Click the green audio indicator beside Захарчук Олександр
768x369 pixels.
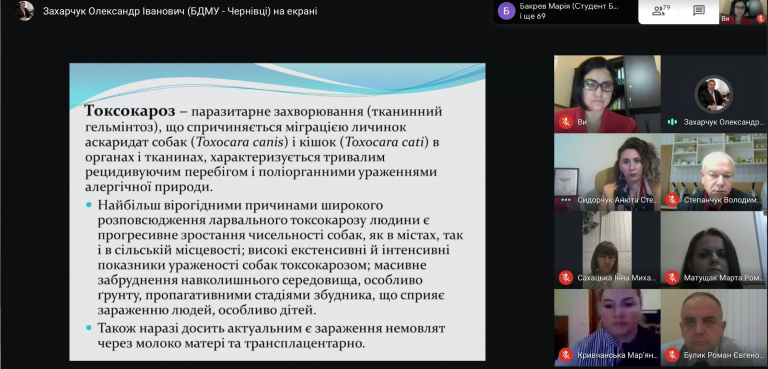672,122
